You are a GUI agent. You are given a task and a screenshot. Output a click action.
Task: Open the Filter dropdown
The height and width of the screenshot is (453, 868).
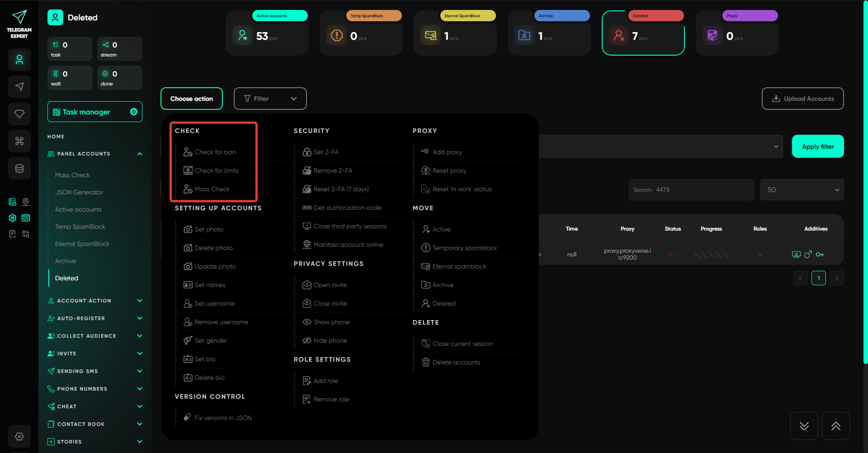(270, 99)
